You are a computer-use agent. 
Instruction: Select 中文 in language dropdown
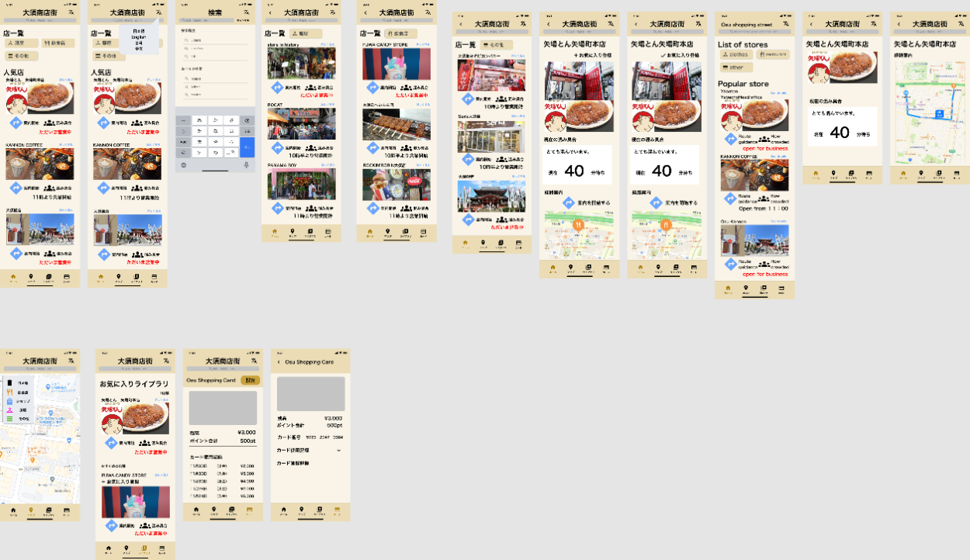point(139,49)
